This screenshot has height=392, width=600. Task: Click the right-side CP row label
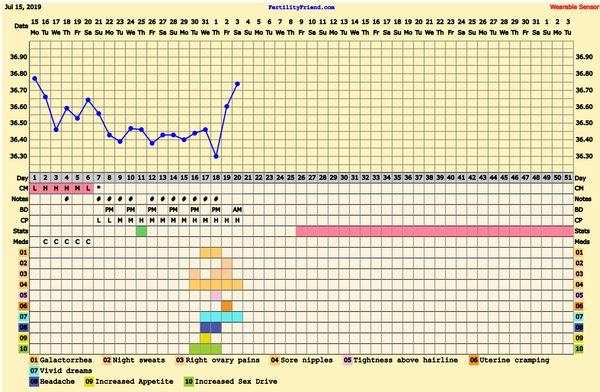(578, 220)
